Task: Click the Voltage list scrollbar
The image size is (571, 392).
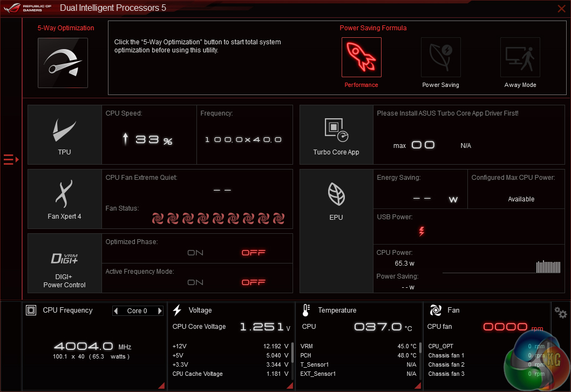Action: click(x=293, y=353)
